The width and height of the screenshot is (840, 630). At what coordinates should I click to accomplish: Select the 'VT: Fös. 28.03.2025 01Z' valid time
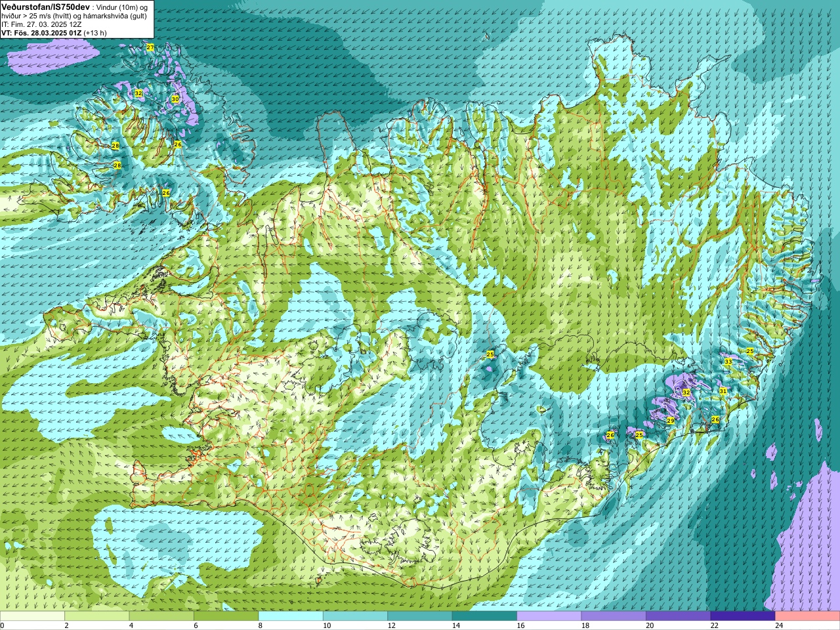41,33
